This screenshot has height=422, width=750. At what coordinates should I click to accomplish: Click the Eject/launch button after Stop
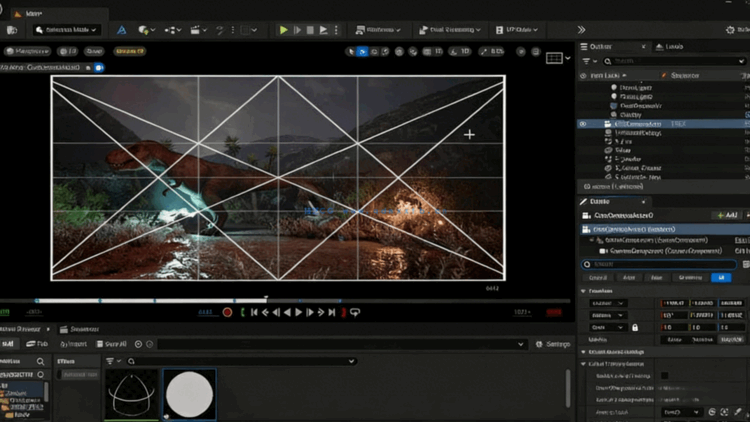323,30
